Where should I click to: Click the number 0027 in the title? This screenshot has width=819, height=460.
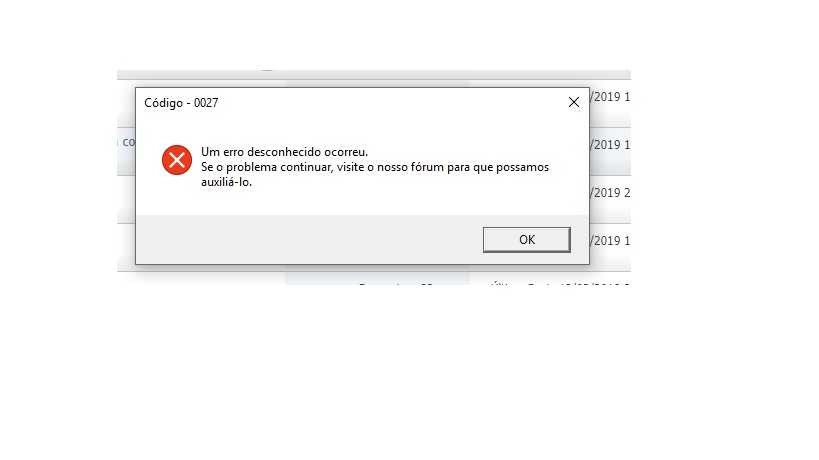(206, 103)
